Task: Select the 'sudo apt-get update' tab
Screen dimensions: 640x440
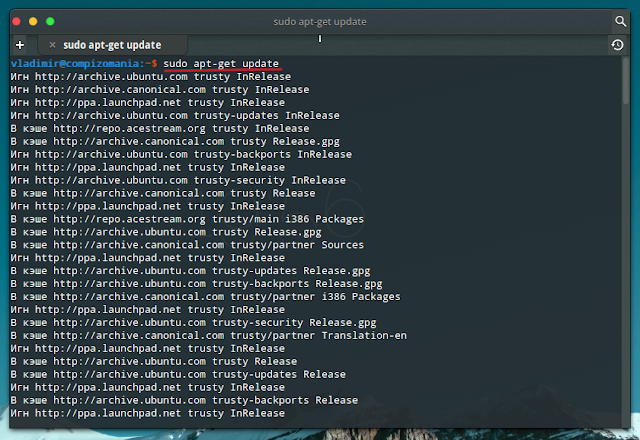Action: pyautogui.click(x=112, y=45)
